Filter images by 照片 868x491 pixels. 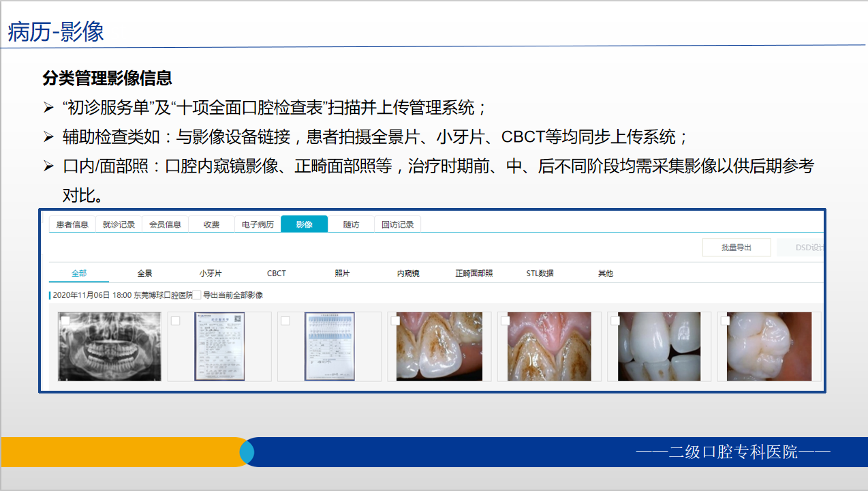tap(342, 272)
